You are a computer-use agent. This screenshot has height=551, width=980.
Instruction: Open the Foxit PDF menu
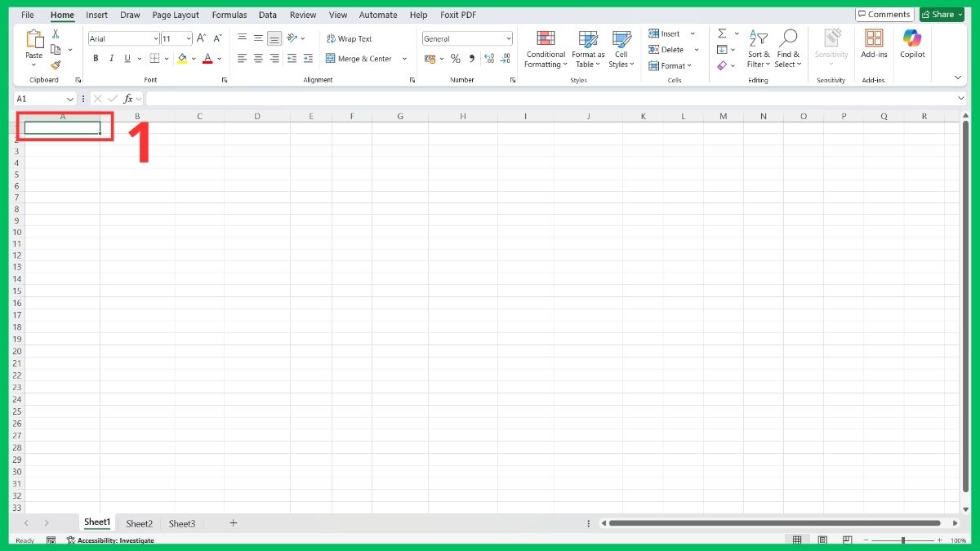[x=458, y=14]
